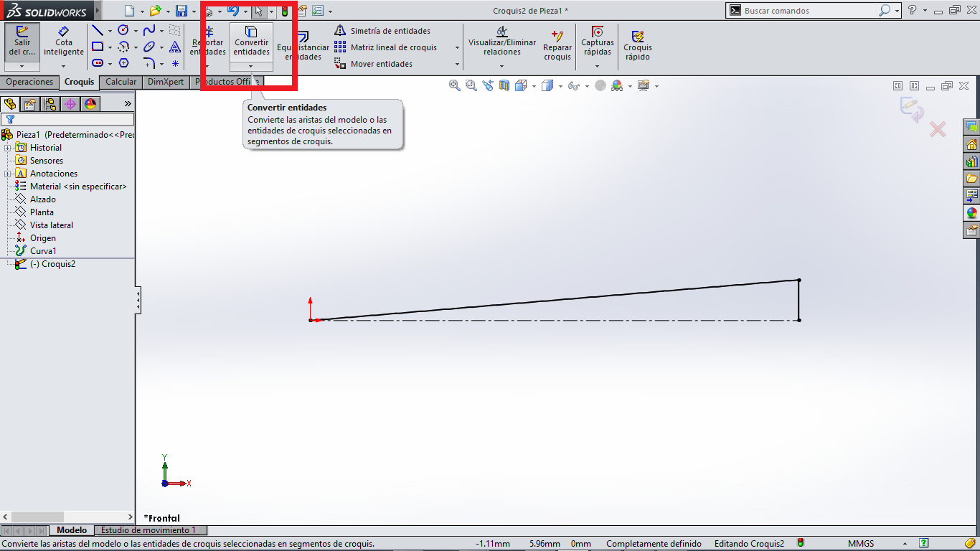Select the three-point Arc tool

coord(123,47)
